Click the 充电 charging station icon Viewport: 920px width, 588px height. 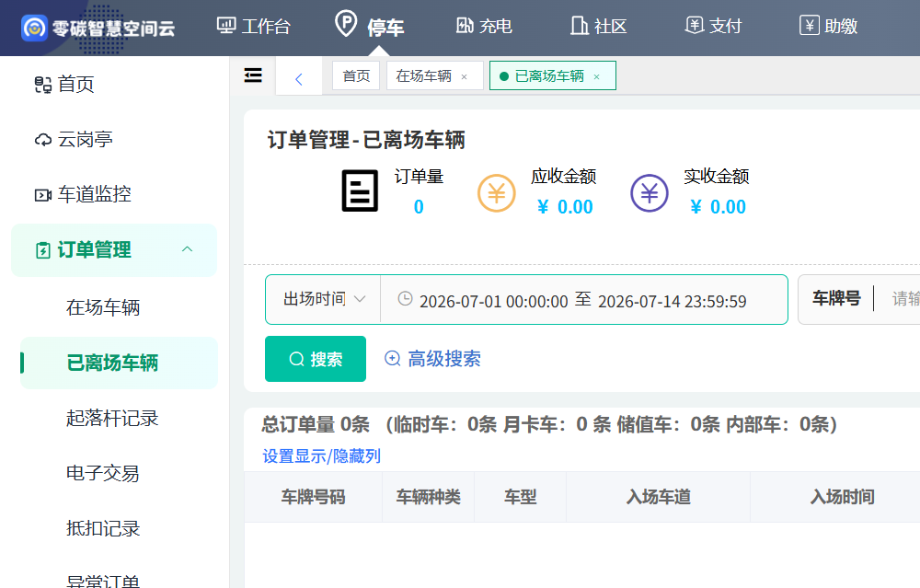click(x=465, y=25)
